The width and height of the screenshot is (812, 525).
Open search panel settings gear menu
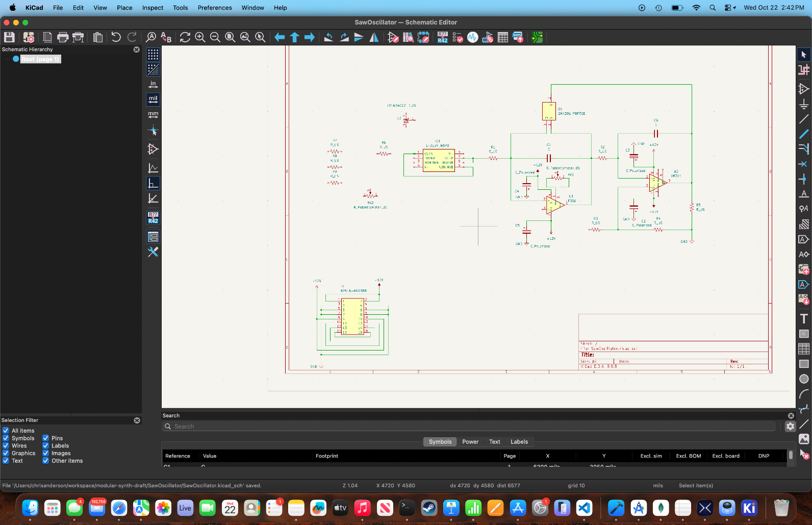click(790, 427)
